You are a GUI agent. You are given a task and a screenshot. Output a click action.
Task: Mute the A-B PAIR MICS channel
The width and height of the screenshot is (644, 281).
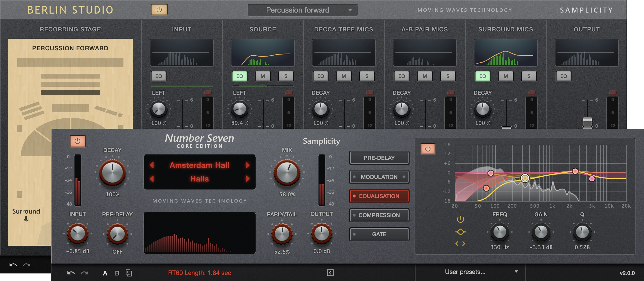[425, 76]
